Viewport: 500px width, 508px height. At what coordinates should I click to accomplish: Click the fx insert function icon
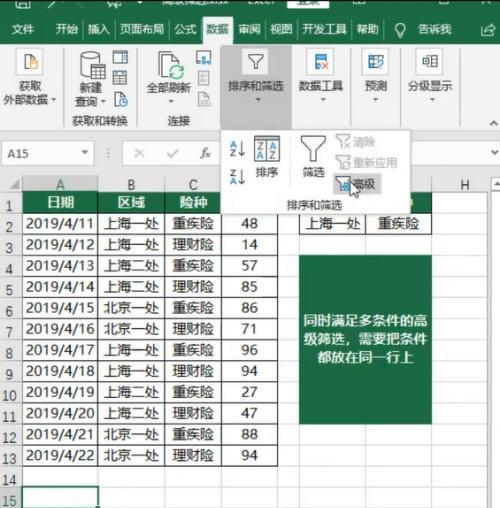[205, 153]
